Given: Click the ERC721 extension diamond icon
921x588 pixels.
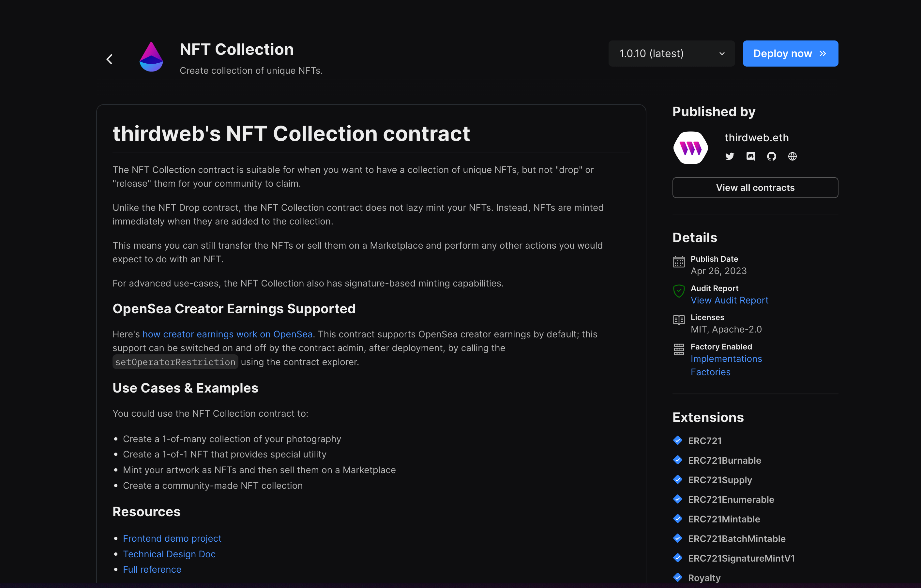Looking at the screenshot, I should [677, 440].
